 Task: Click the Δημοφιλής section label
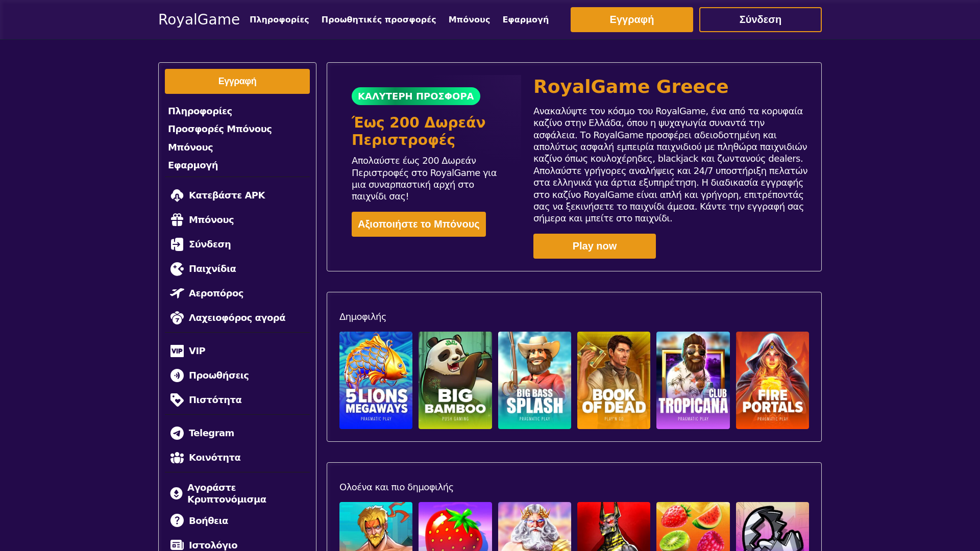click(x=363, y=317)
